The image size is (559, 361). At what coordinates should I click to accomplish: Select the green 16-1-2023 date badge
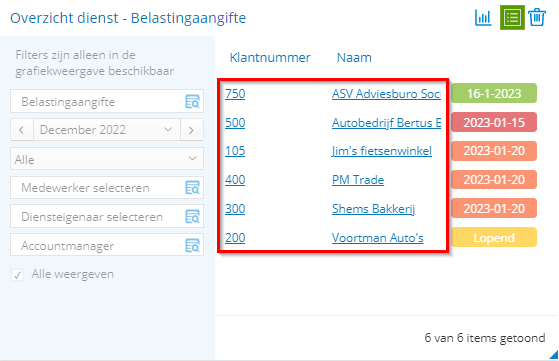[x=494, y=93]
